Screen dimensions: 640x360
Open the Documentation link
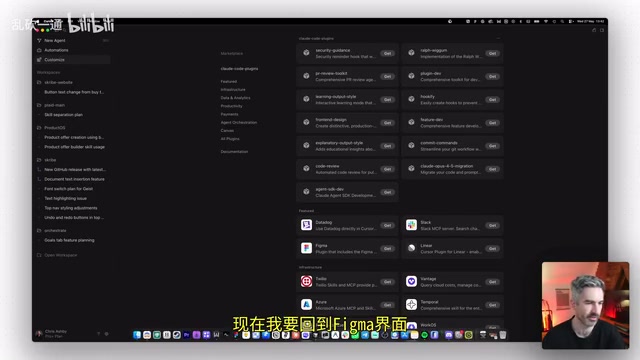(234, 151)
